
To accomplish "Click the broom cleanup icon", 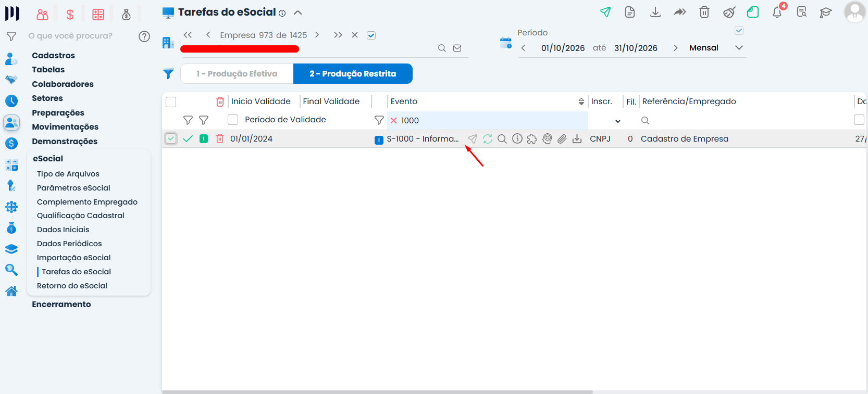I will [729, 12].
